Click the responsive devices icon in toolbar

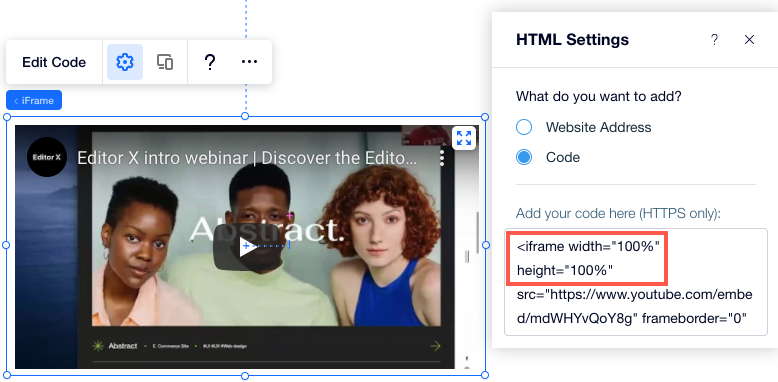coord(165,62)
